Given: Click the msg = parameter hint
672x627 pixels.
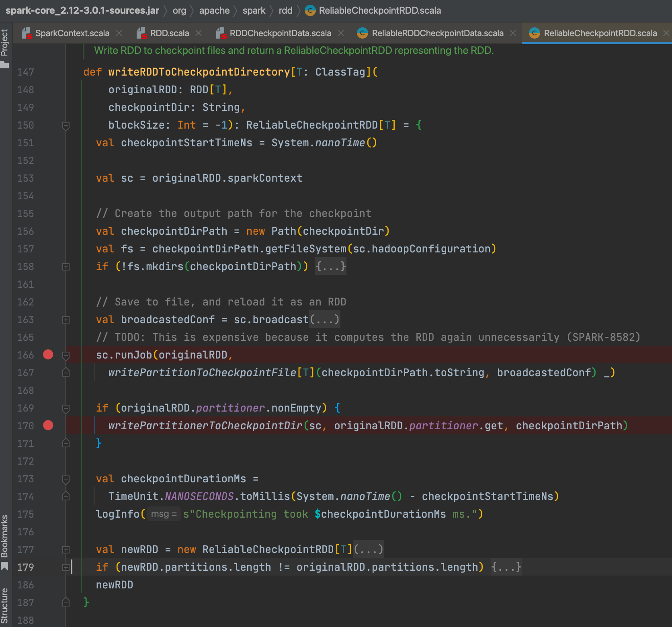Looking at the screenshot, I should point(164,514).
